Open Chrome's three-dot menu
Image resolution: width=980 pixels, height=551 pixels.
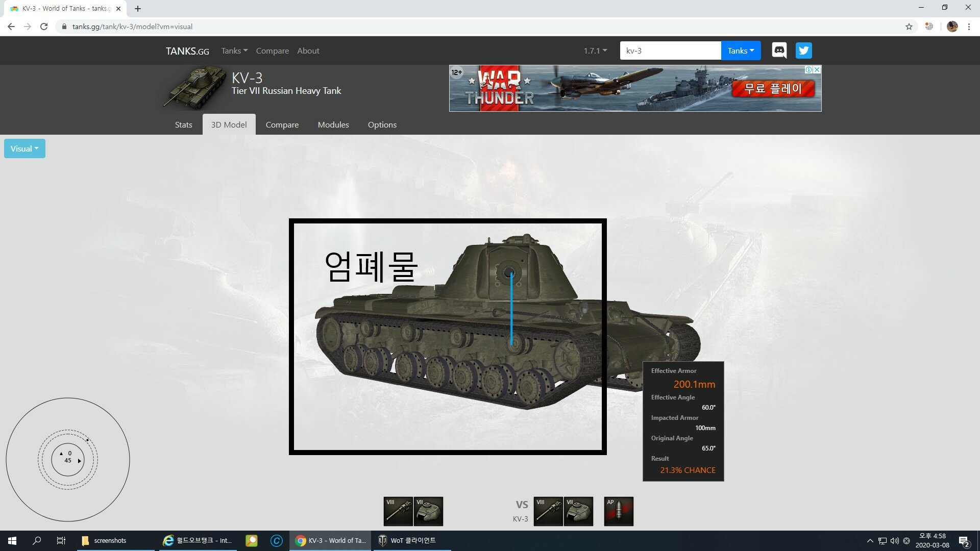(969, 27)
